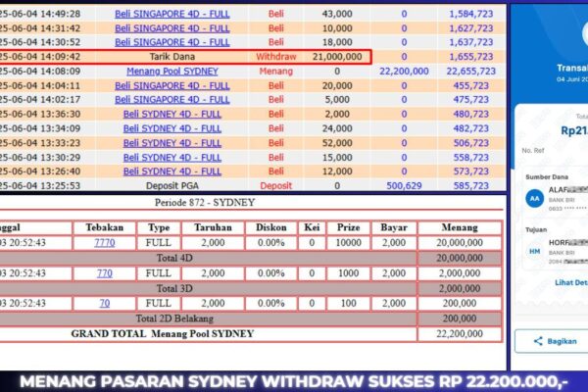Click the Sumber Dana label in receipt

(547, 177)
